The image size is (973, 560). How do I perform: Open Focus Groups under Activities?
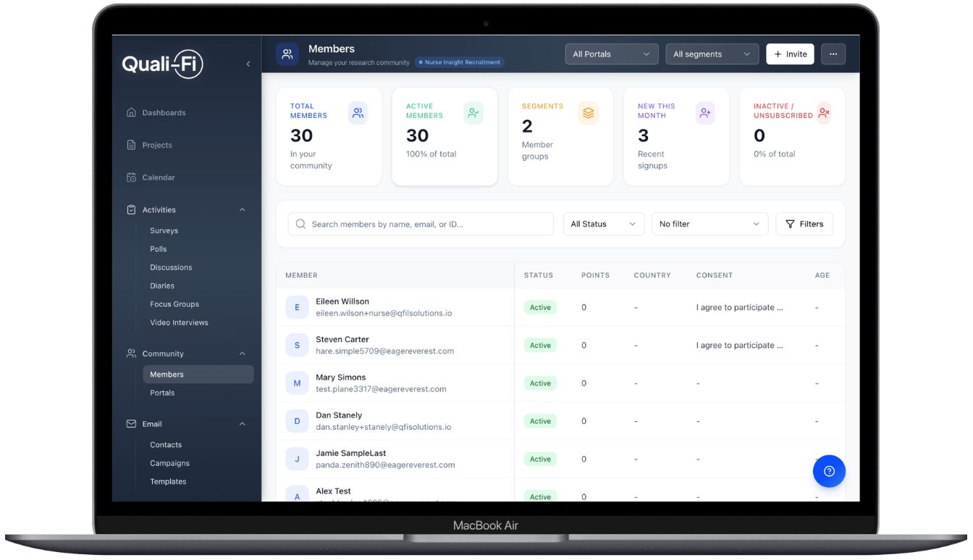point(174,305)
